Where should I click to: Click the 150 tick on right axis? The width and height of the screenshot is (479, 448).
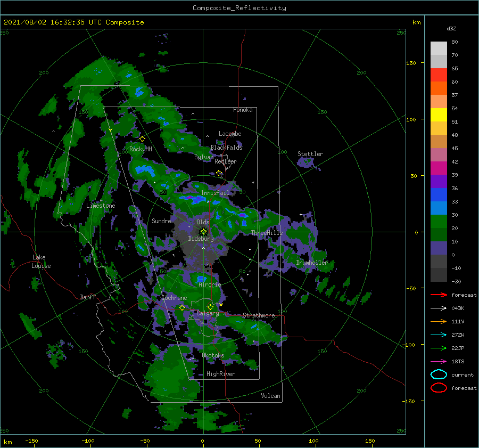411,63
